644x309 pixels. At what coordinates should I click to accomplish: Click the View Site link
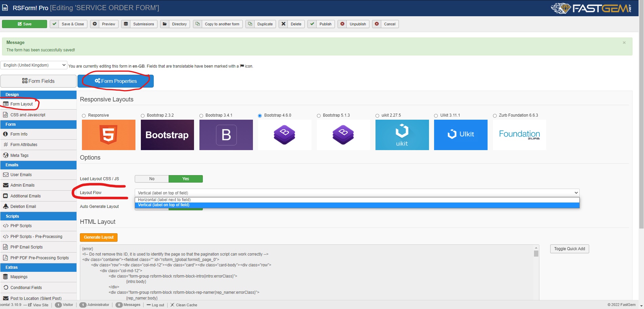click(x=38, y=305)
